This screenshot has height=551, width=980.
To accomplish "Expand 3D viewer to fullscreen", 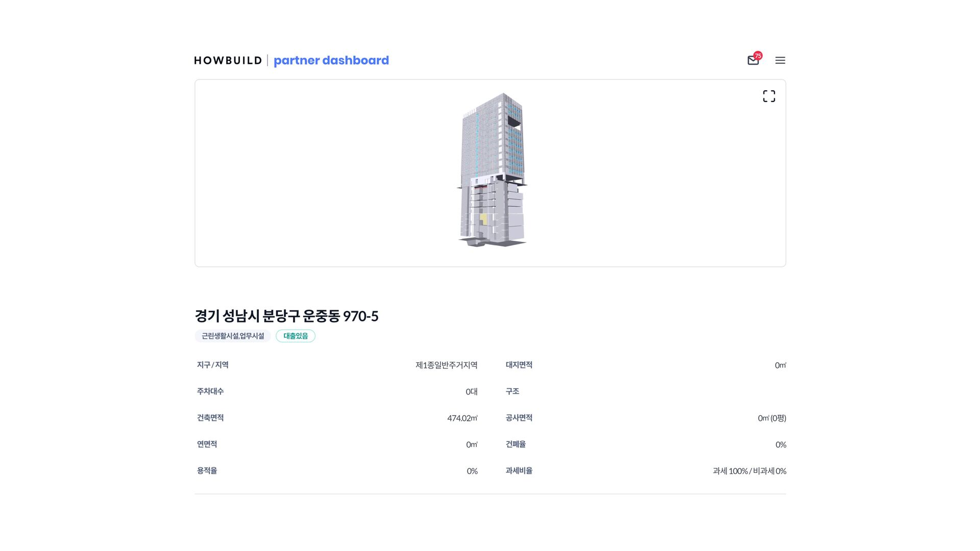I will click(769, 96).
